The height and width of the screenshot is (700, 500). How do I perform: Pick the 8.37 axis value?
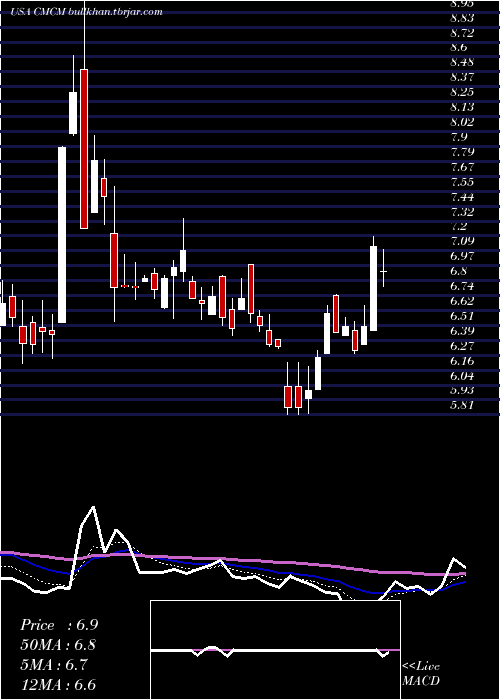point(462,77)
